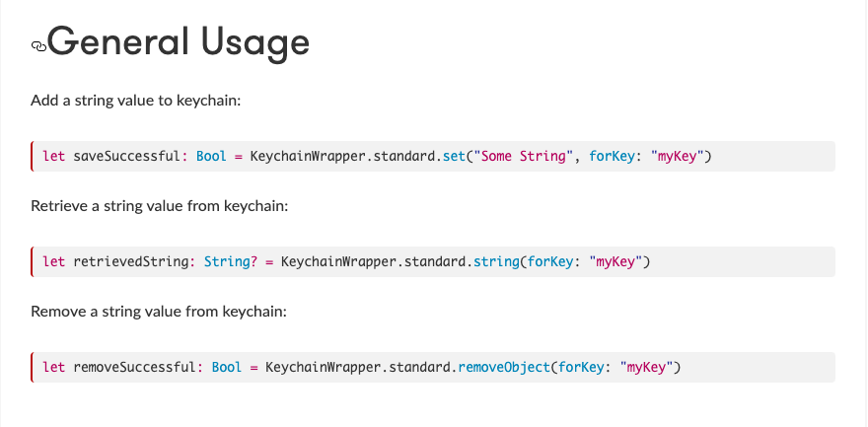Click the blue 'removeObject' method call
Screen dimensions: 868x427
503,367
